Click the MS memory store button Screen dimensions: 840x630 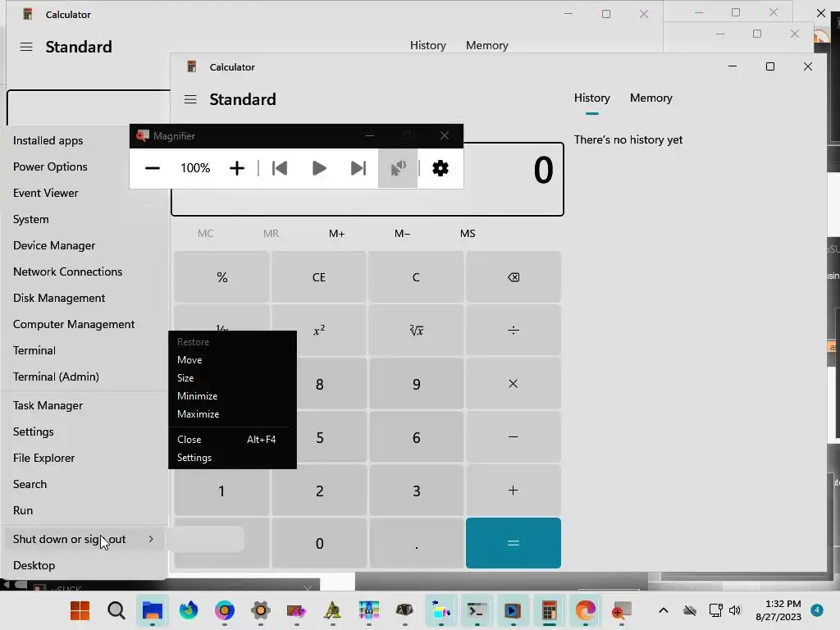pyautogui.click(x=468, y=234)
